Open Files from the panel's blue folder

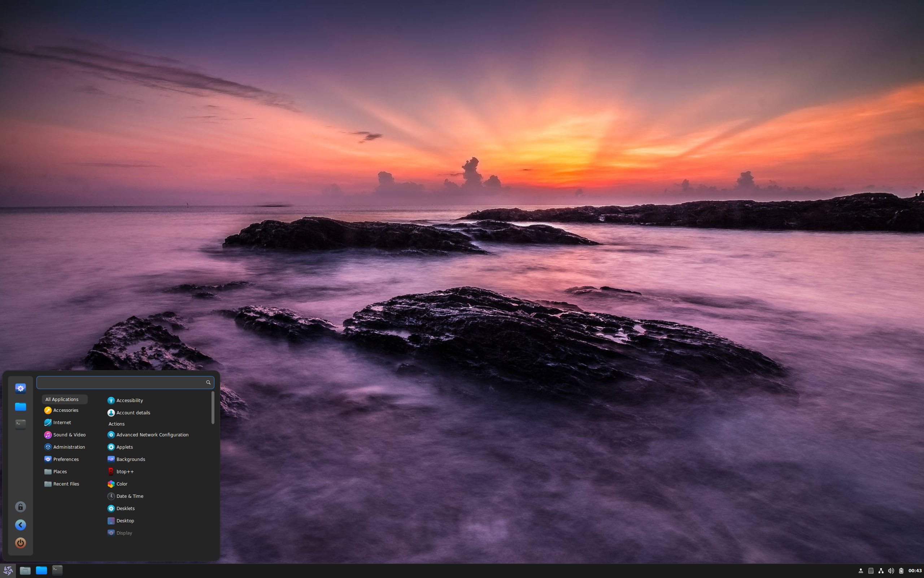41,571
